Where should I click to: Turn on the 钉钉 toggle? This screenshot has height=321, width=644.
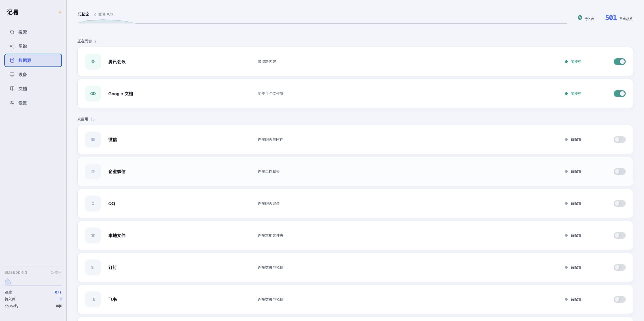click(619, 267)
